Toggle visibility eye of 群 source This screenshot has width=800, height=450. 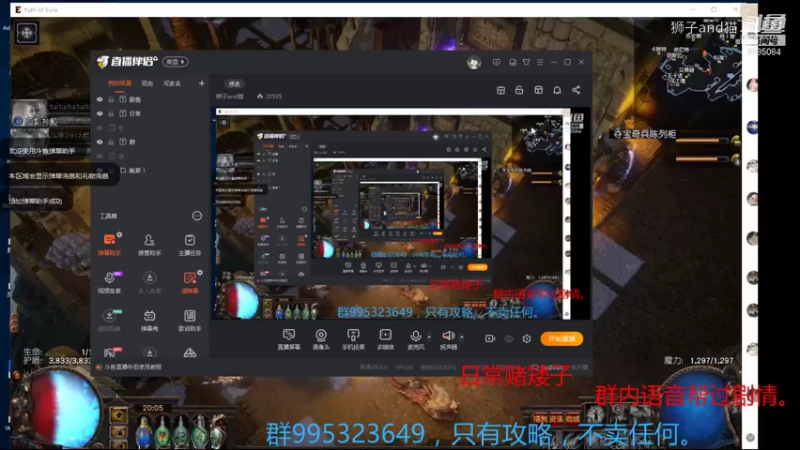pyautogui.click(x=99, y=142)
